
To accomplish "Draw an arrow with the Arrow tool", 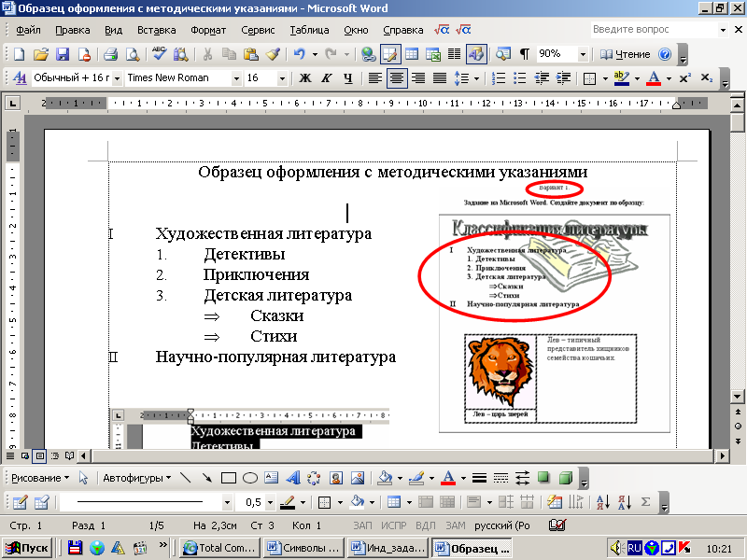I will click(207, 478).
